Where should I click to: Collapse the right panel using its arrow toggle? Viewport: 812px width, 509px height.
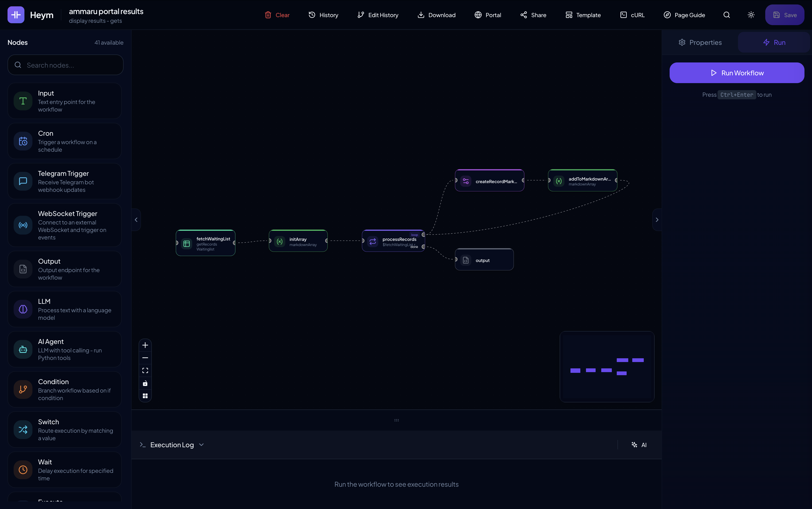click(x=657, y=220)
